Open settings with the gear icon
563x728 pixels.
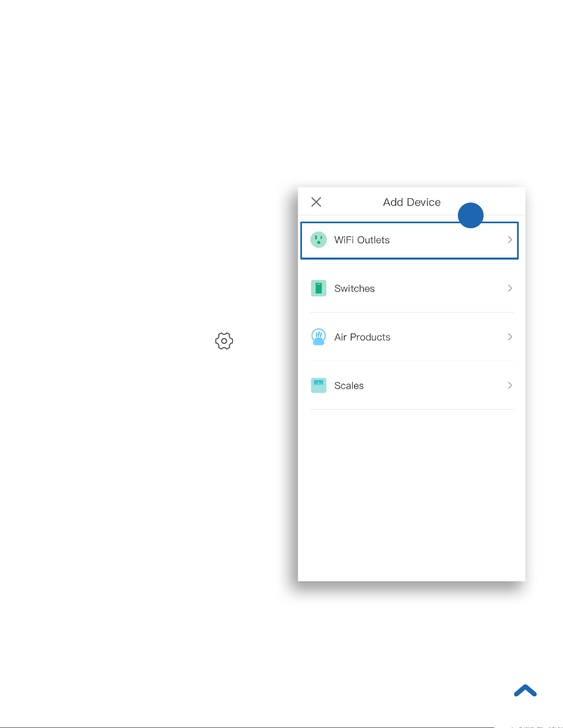[x=224, y=341]
